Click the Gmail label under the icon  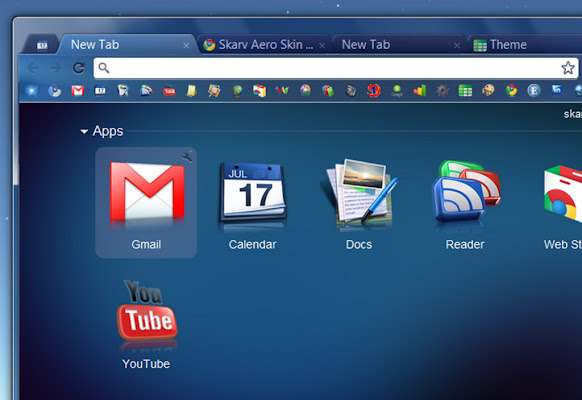[146, 245]
